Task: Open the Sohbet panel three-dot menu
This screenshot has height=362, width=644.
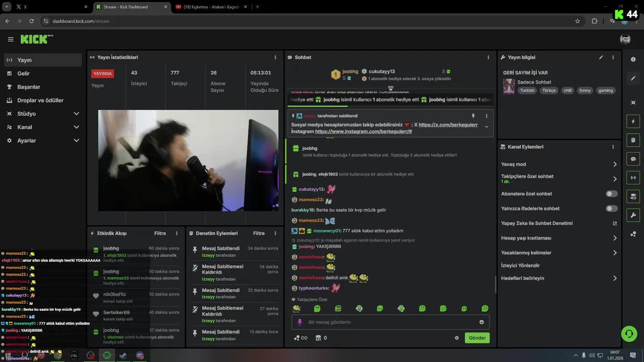Action: tap(488, 57)
